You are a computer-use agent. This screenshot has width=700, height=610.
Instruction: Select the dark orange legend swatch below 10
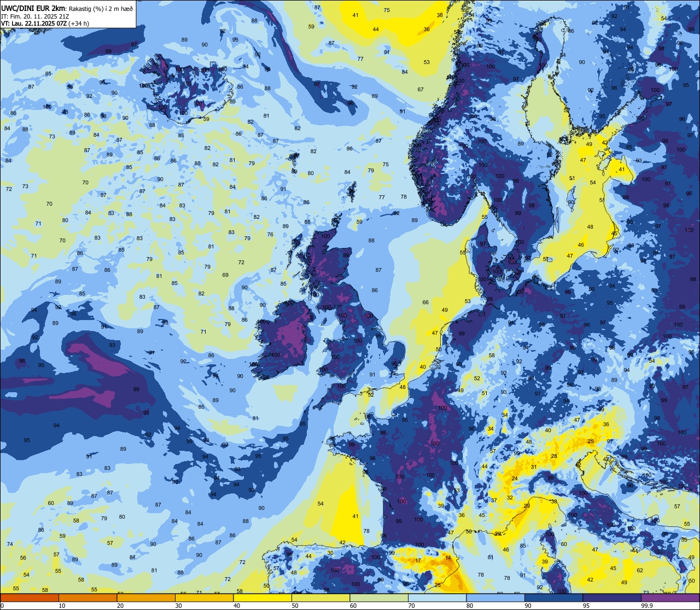(30, 597)
